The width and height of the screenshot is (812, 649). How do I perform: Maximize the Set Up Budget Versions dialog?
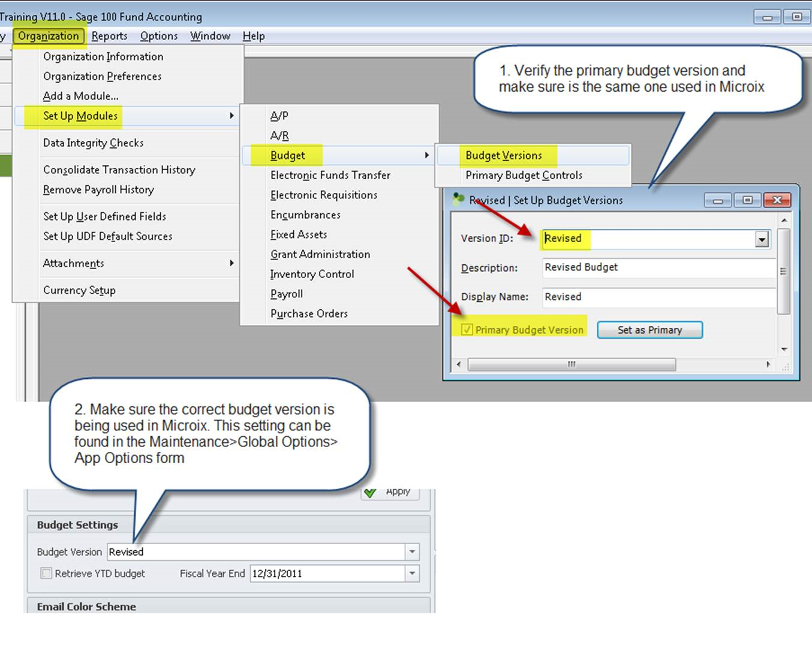click(747, 200)
